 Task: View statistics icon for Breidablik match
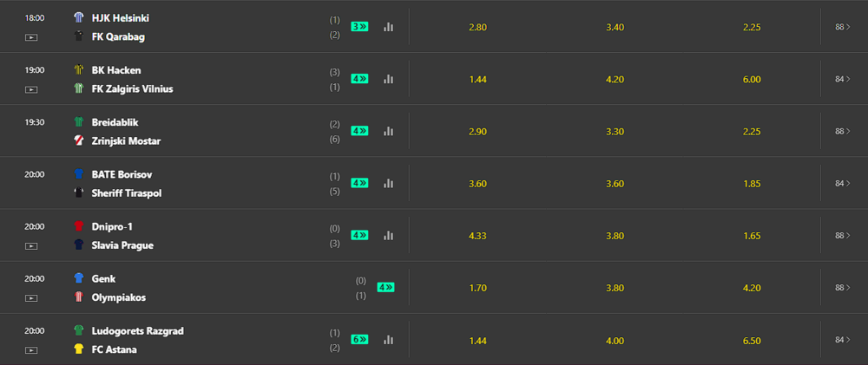[x=388, y=131]
